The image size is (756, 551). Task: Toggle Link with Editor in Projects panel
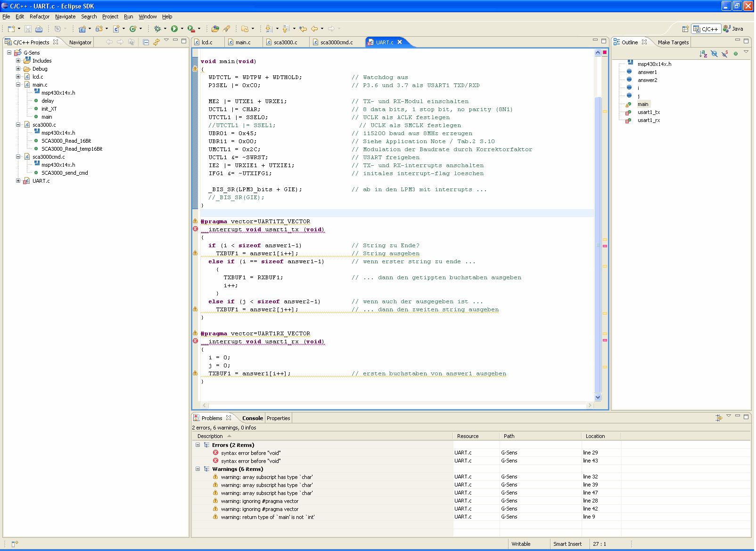(156, 42)
